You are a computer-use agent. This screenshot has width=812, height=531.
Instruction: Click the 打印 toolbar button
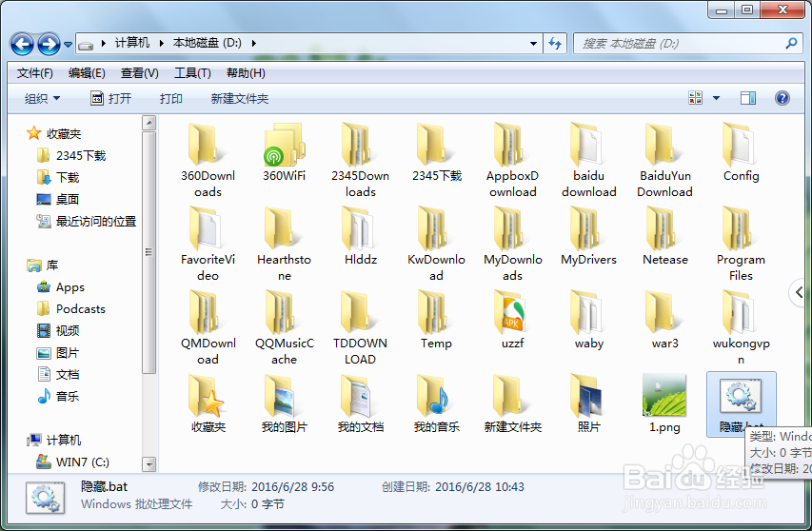[171, 98]
